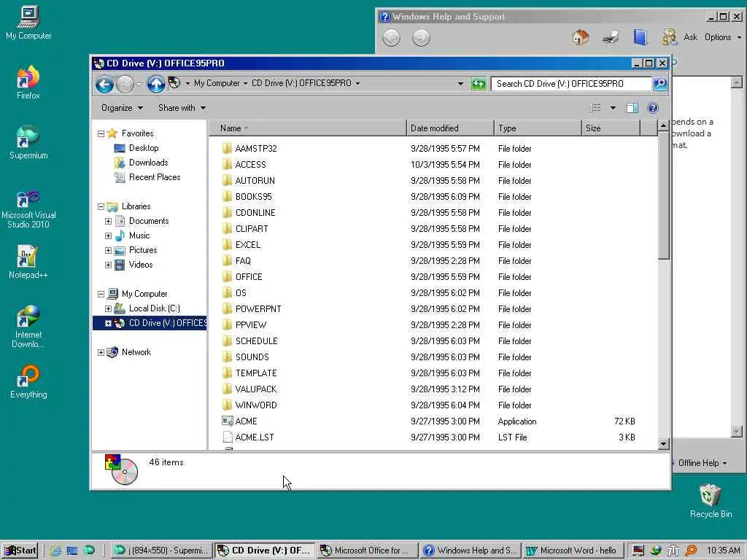Switch to Microsoft Office for taskbar button
The image size is (747, 560).
(366, 551)
